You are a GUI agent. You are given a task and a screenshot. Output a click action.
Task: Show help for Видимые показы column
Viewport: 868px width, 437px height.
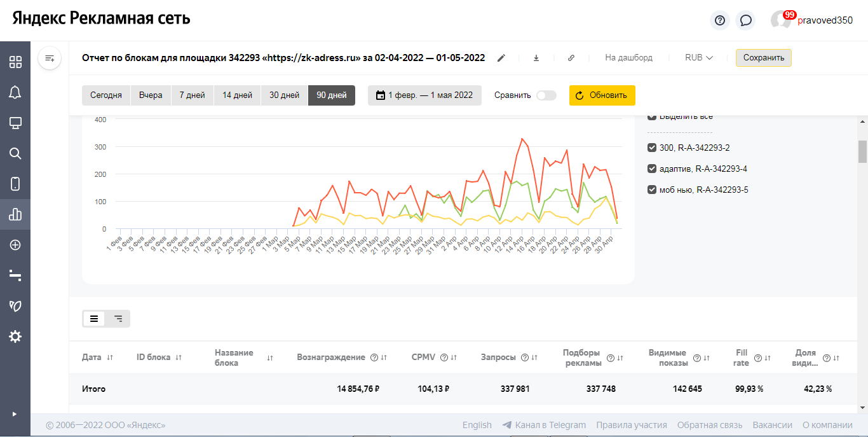[x=697, y=358]
